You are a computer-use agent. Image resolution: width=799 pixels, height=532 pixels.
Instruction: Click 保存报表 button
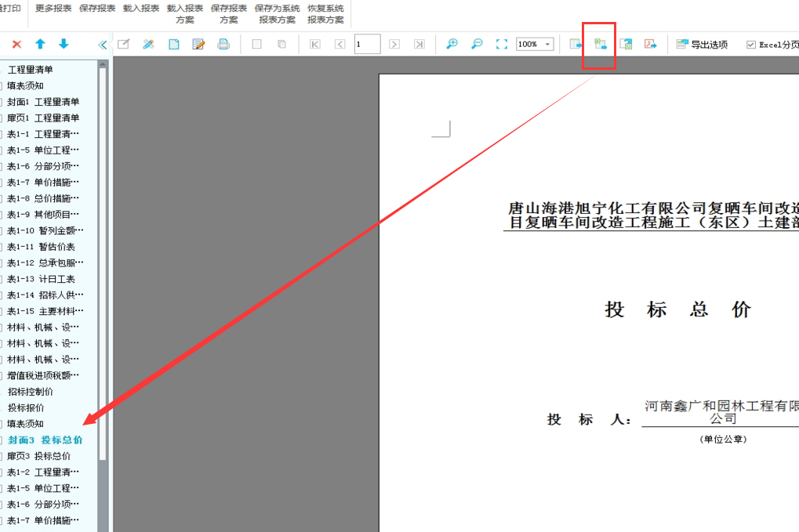96,9
